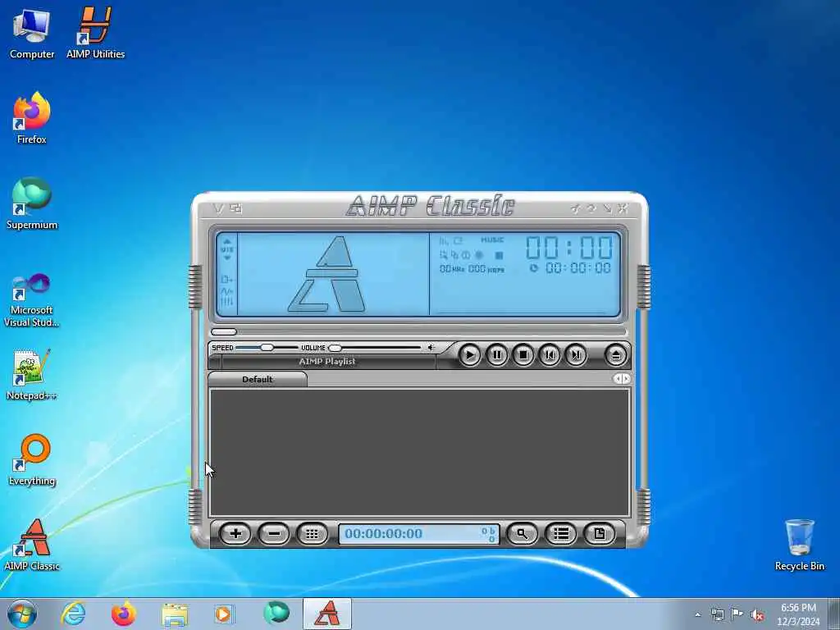Image resolution: width=840 pixels, height=630 pixels.
Task: Open the network tray icon
Action: coord(717,614)
